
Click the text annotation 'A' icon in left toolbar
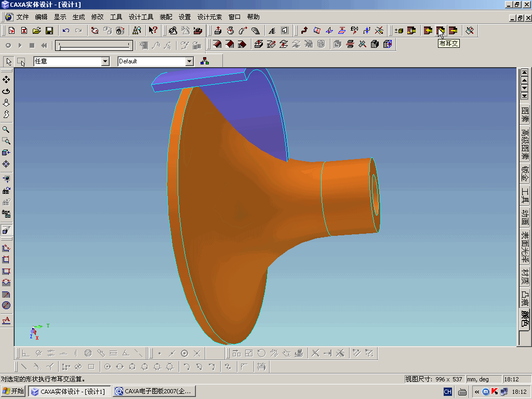(6, 320)
